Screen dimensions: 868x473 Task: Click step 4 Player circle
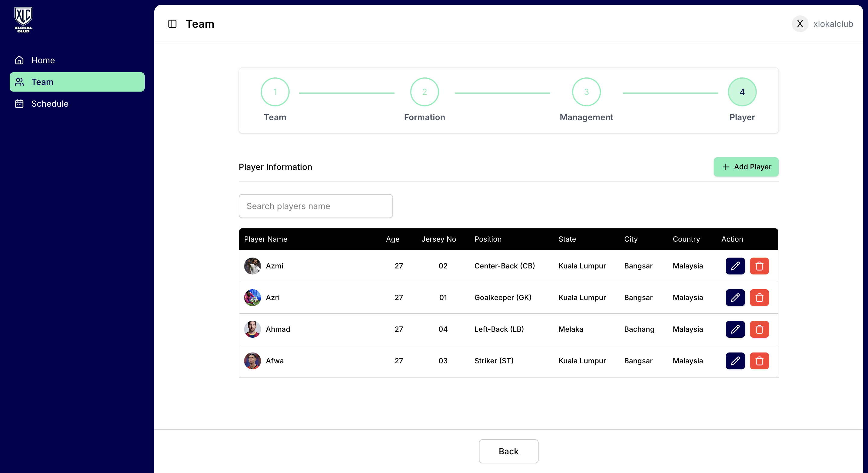coord(742,92)
